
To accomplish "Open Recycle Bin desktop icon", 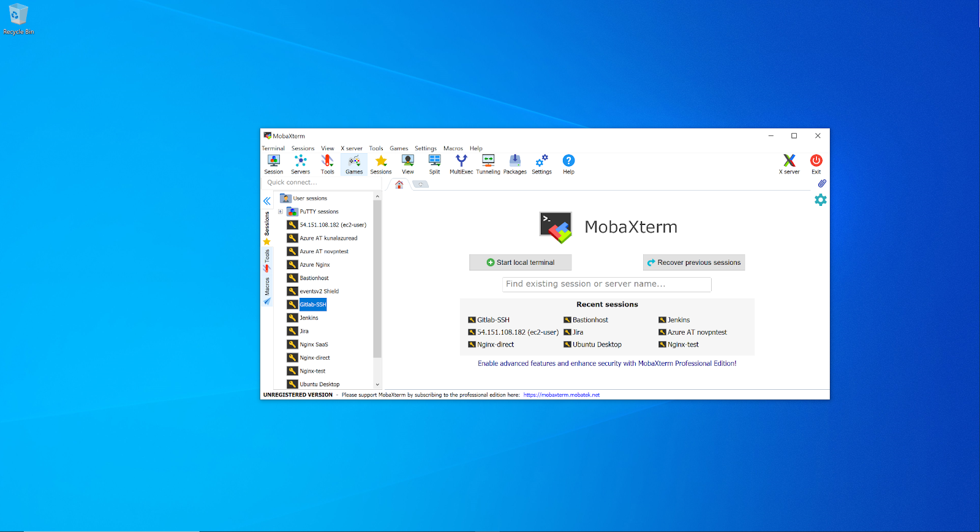I will (x=18, y=19).
